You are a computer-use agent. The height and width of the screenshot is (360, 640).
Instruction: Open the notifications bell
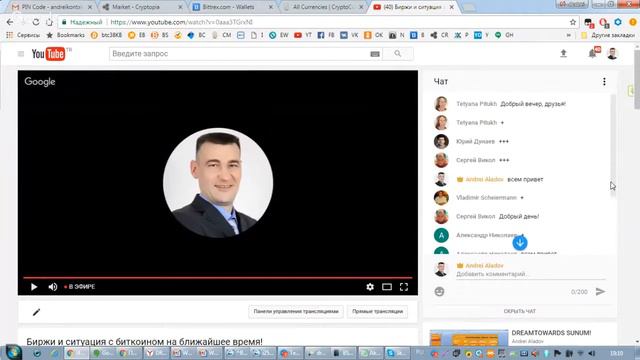point(593,53)
